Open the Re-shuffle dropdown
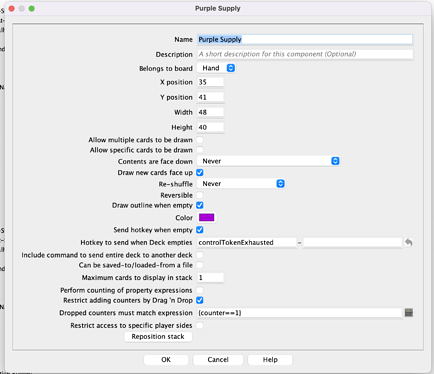Screen dimensions: 434x374 [241, 184]
